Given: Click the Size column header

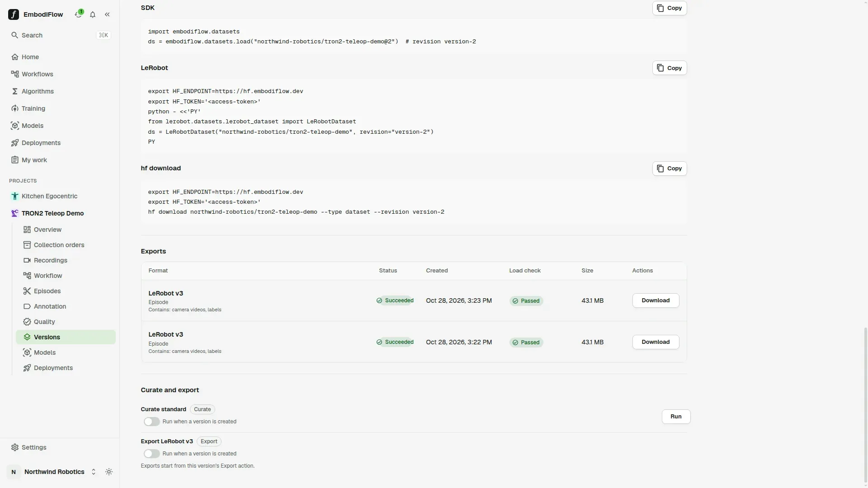Looking at the screenshot, I should (x=587, y=271).
